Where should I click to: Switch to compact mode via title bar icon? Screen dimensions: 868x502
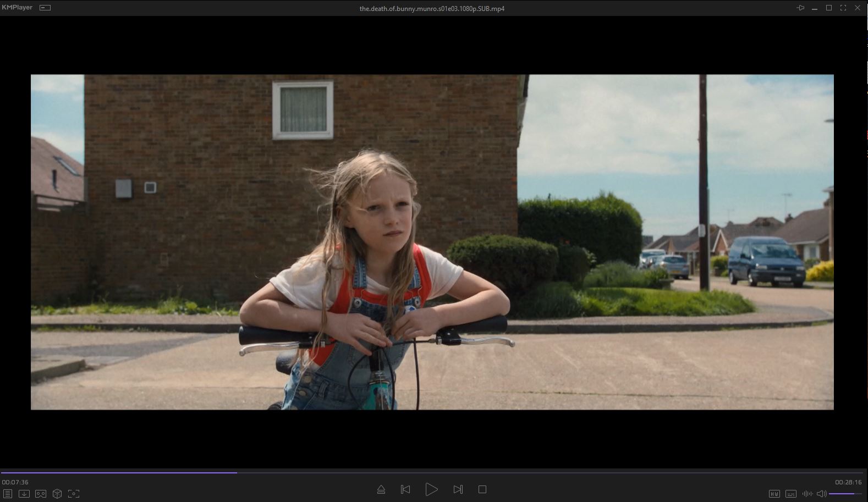45,8
